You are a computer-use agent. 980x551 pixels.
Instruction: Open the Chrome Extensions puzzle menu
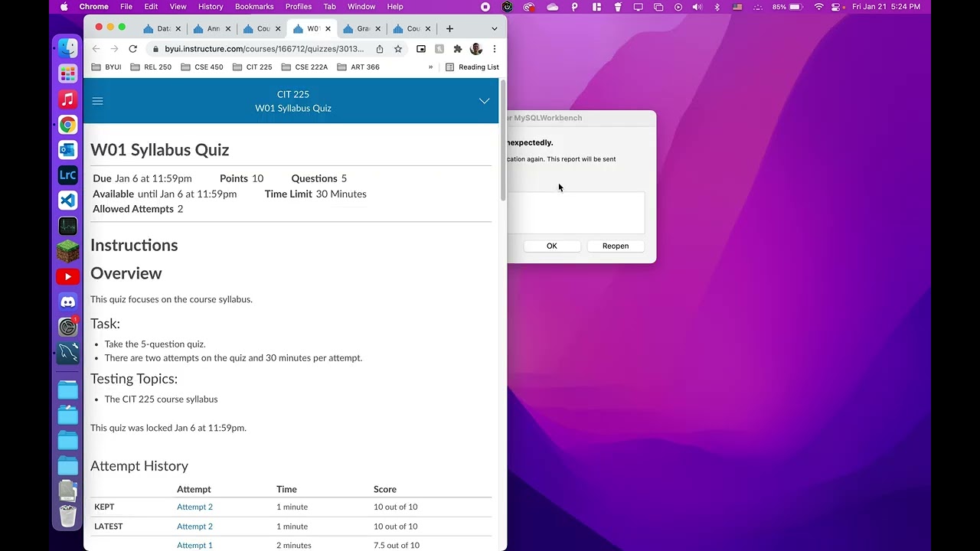458,49
